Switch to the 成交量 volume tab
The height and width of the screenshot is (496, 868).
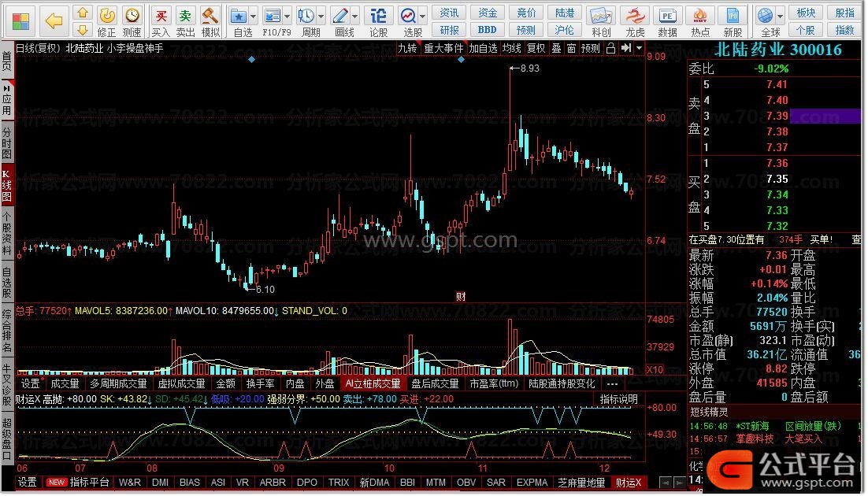pos(65,383)
